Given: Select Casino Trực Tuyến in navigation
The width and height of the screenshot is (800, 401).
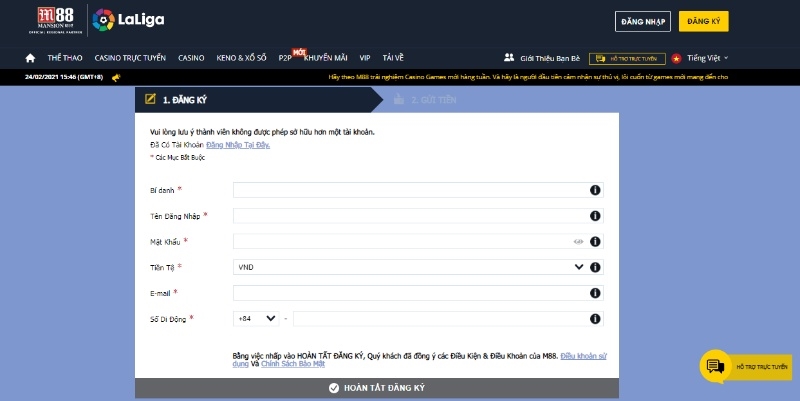Looking at the screenshot, I should 130,58.
